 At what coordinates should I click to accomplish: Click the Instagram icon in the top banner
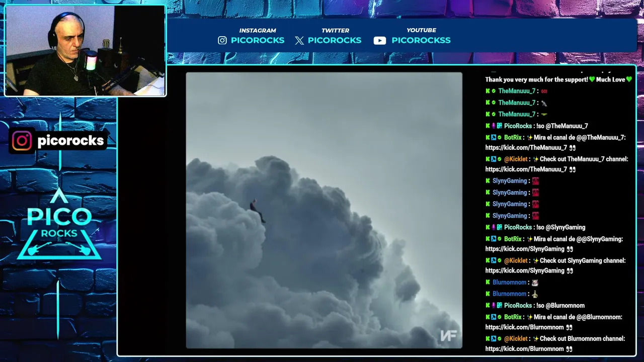pyautogui.click(x=222, y=40)
